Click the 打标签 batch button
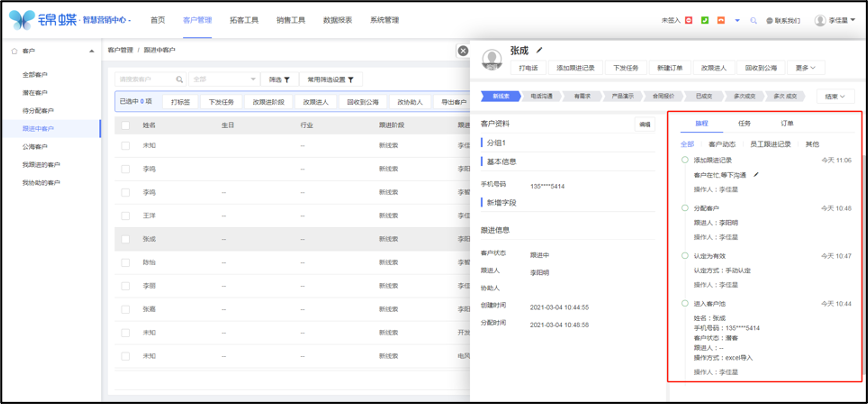This screenshot has height=404, width=868. (x=180, y=102)
